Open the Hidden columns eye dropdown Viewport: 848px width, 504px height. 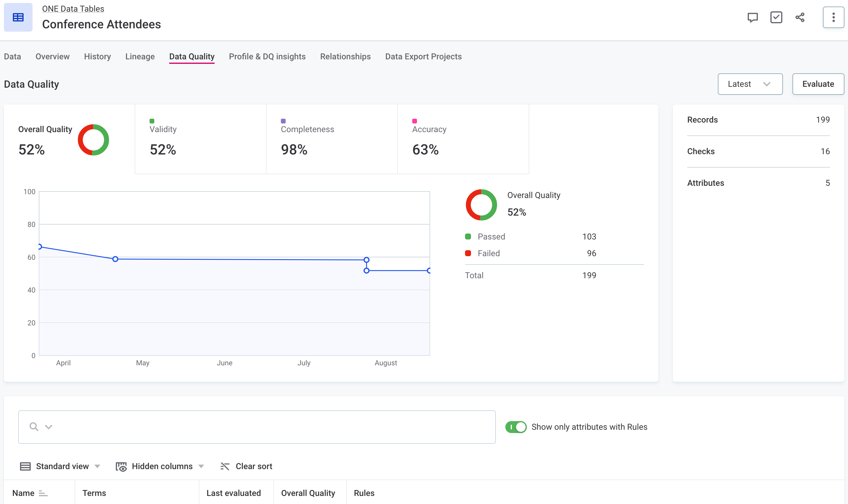[x=160, y=466]
